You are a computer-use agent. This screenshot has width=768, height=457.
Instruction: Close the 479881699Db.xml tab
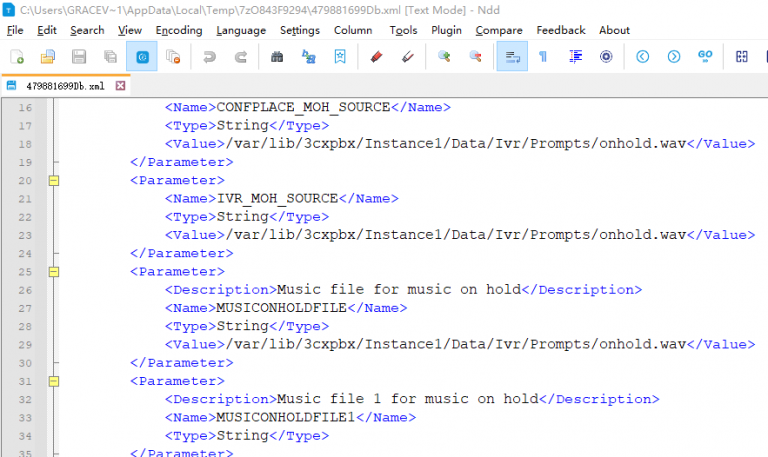(x=121, y=86)
